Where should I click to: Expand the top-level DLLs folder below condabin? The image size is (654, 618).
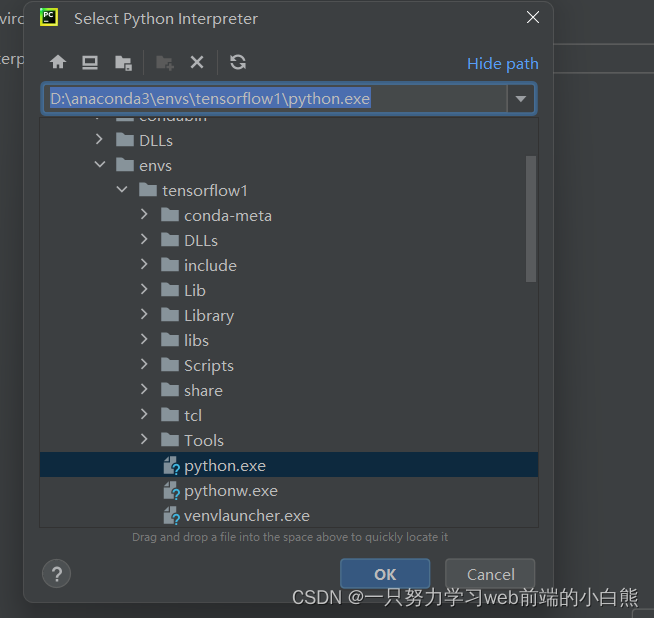(99, 139)
